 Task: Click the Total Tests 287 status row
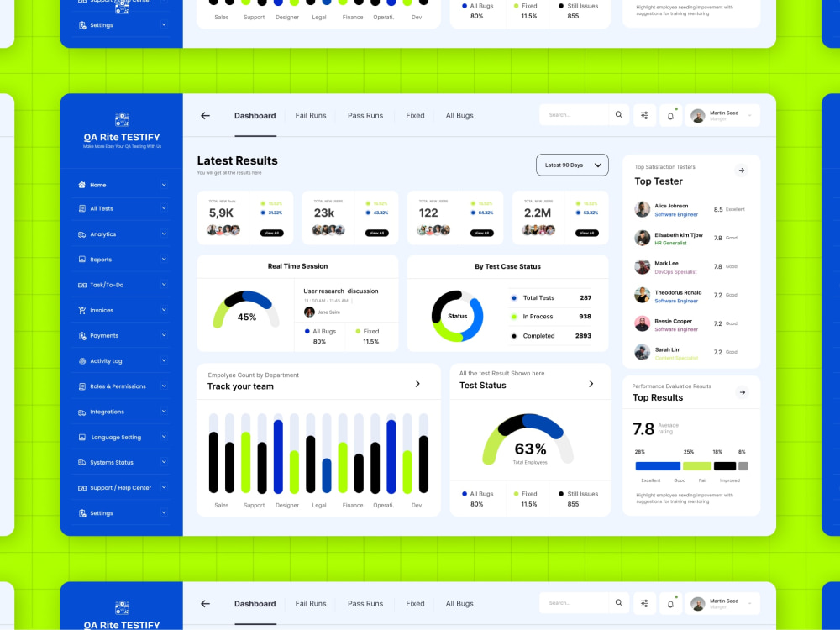(552, 298)
